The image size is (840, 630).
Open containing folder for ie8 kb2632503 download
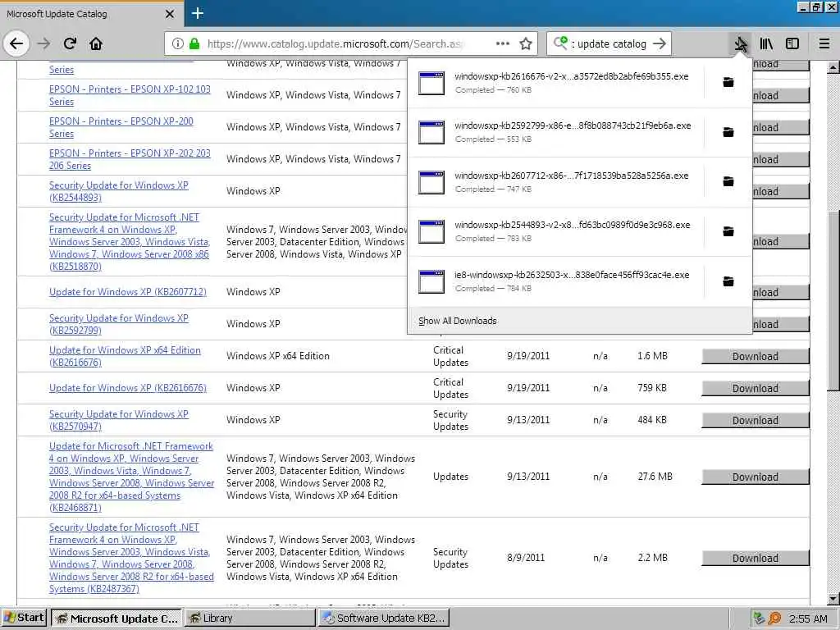728,281
